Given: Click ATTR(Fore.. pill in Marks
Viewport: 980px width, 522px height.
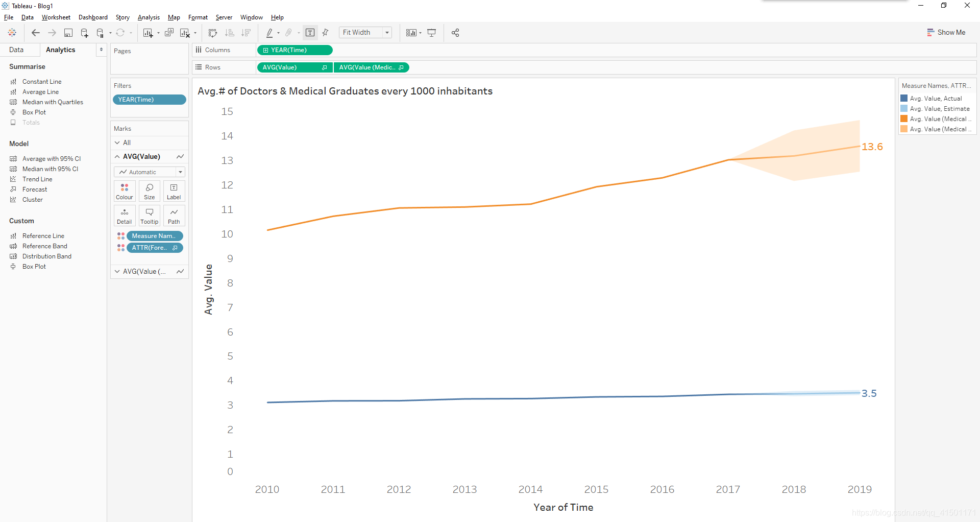Looking at the screenshot, I should coord(155,248).
